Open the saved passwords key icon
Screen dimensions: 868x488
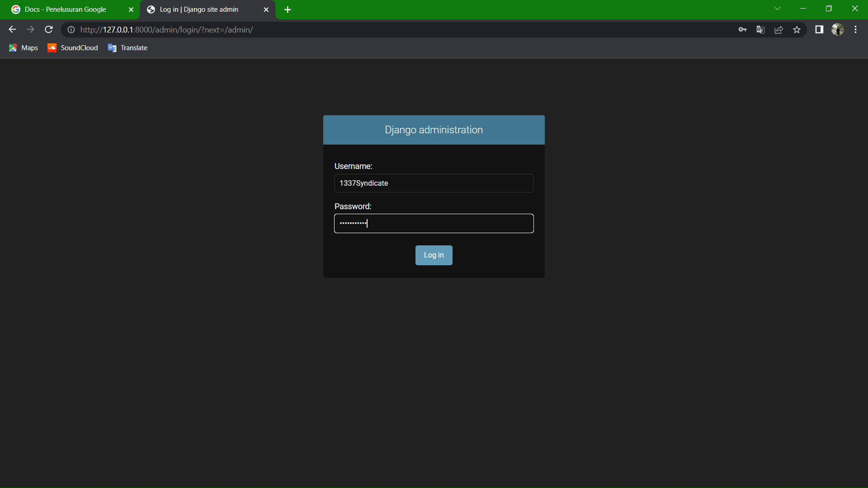(x=742, y=30)
